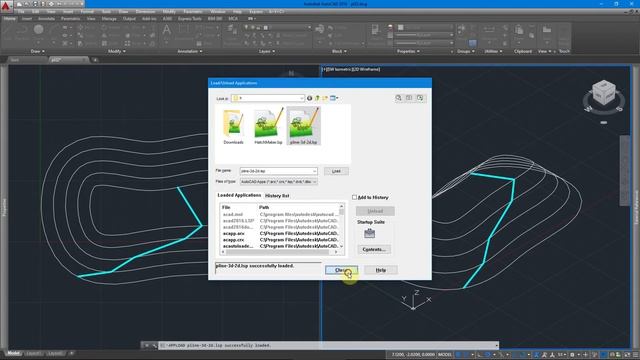The image size is (640, 360).
Task: Click the viewport label at the viewport's top-left
Action: point(351,69)
